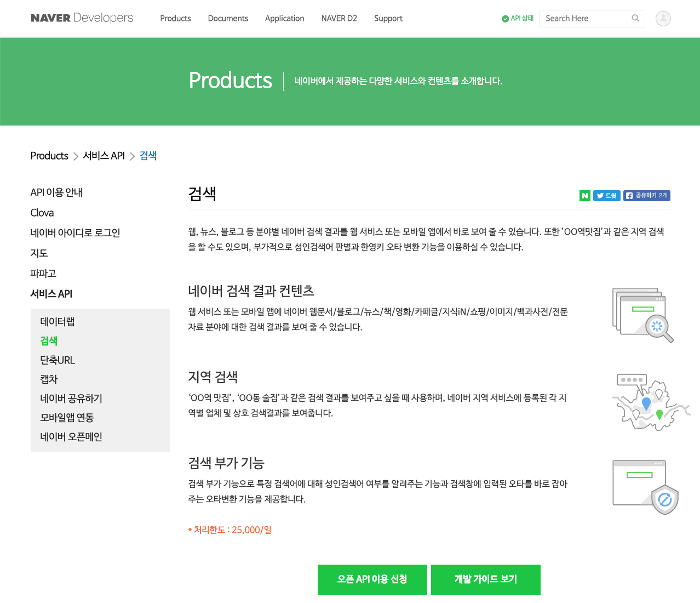Click the 서비스 API breadcrumb link
Image resolution: width=700 pixels, height=603 pixels.
coord(104,156)
